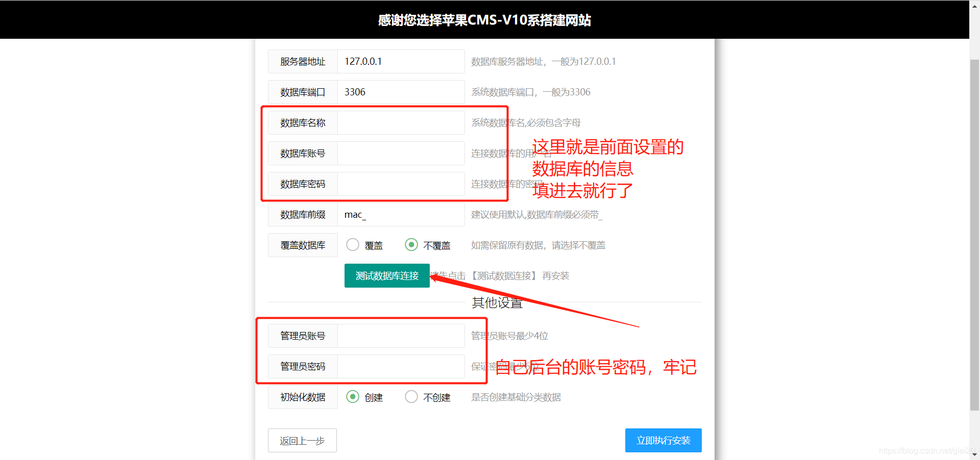Viewport: 980px width, 460px height.
Task: Click the admin account (管理员账号) input
Action: [x=401, y=336]
